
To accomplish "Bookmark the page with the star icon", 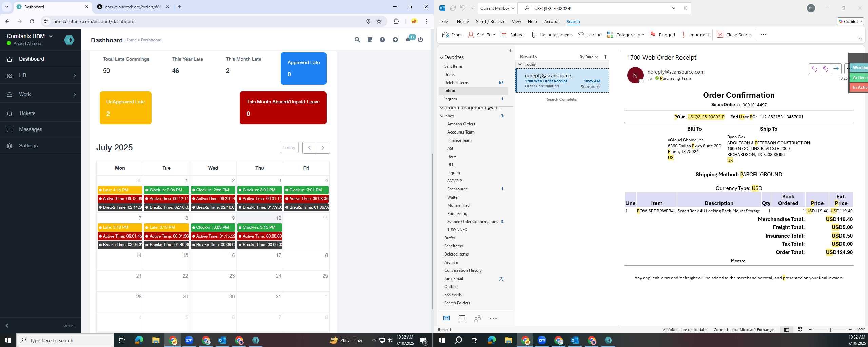I will [x=379, y=21].
